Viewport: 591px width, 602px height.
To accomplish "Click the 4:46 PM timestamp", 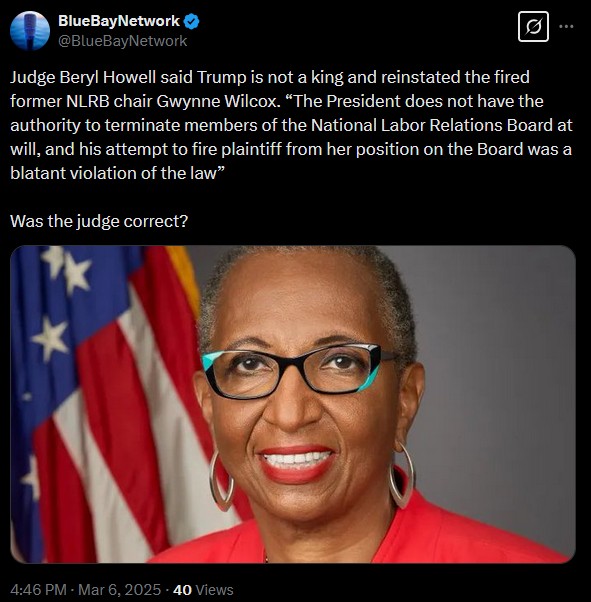I will tap(38, 589).
